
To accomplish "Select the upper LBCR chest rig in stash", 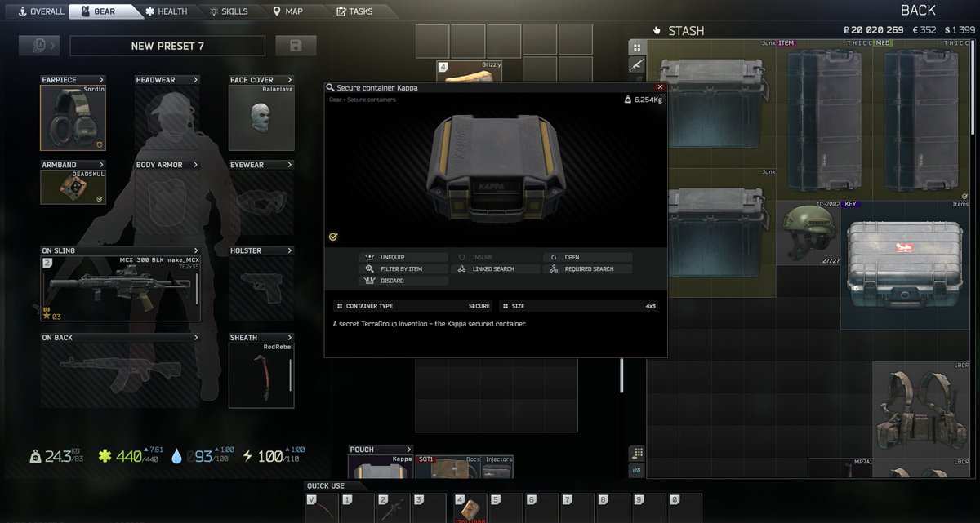I will click(x=920, y=410).
